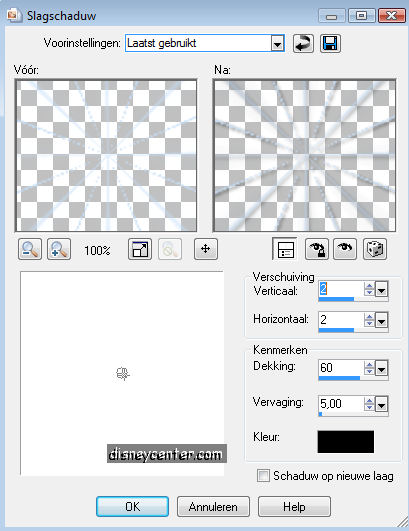The image size is (409, 531).
Task: Confirm the drop shadow with OK
Action: coord(132,507)
